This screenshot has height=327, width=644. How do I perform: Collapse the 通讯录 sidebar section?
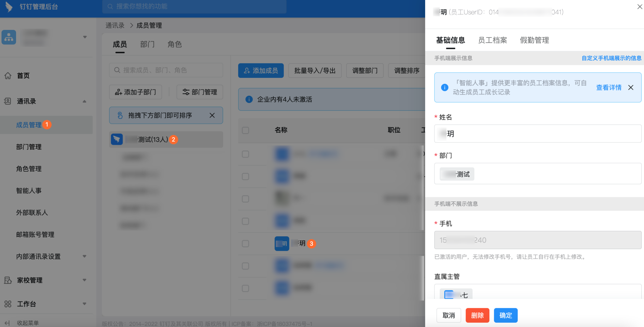85,101
